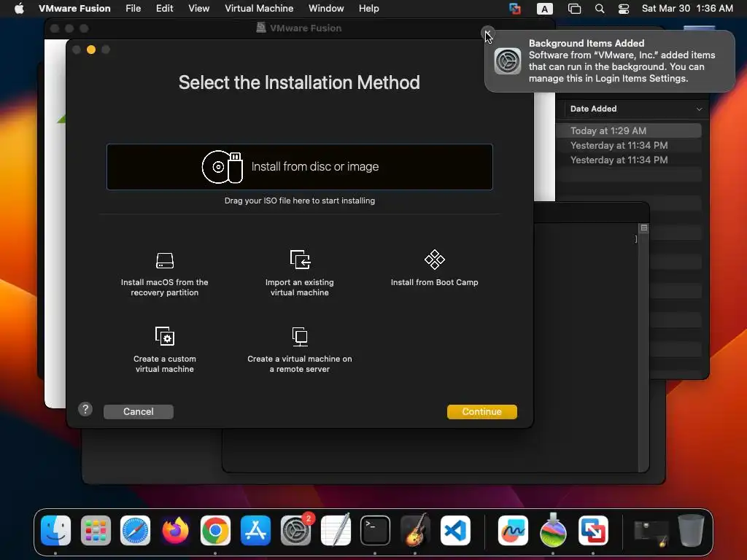
Task: Click the keyboard input source icon
Action: pyautogui.click(x=544, y=9)
